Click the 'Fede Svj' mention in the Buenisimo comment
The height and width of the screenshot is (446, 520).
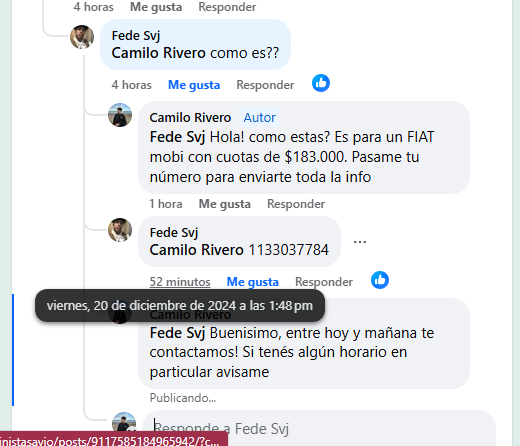(x=177, y=333)
